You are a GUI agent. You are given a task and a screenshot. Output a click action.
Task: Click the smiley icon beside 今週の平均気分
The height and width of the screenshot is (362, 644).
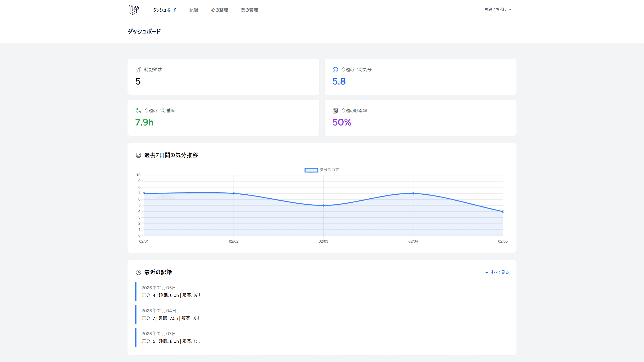(x=335, y=70)
